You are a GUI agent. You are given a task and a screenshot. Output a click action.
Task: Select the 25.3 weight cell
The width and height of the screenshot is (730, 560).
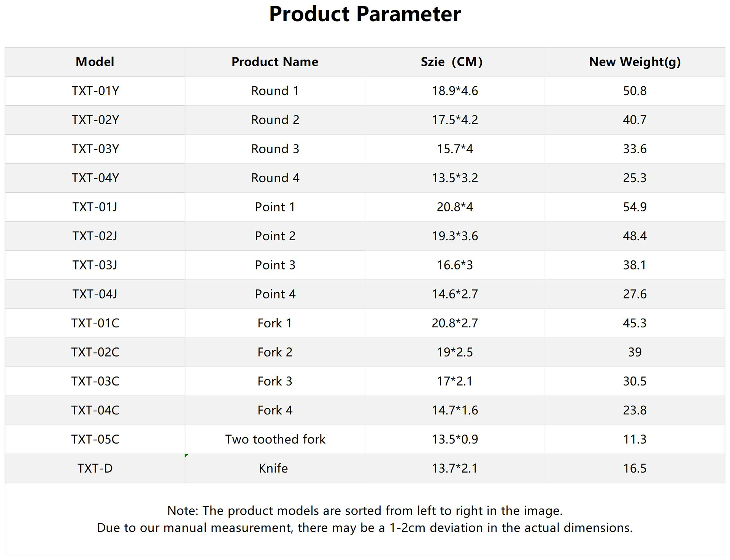pos(635,178)
